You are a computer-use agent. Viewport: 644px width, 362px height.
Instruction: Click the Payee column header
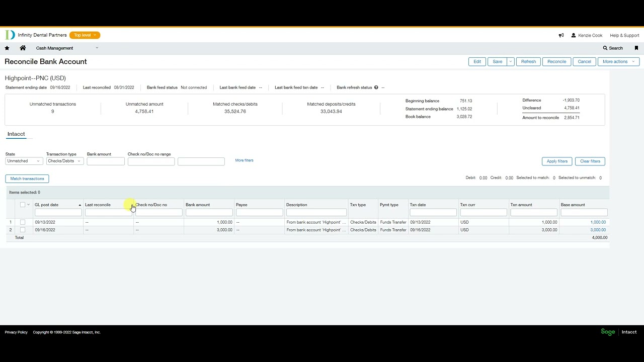pyautogui.click(x=242, y=205)
